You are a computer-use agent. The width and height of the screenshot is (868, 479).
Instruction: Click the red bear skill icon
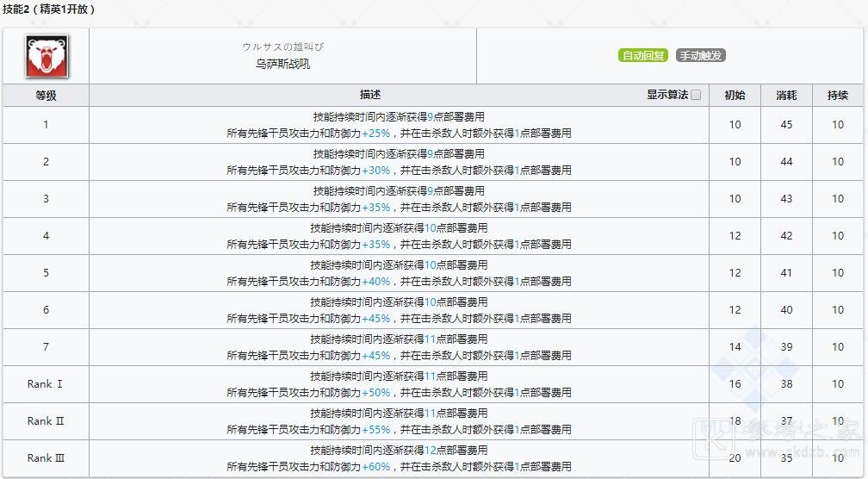tap(46, 56)
